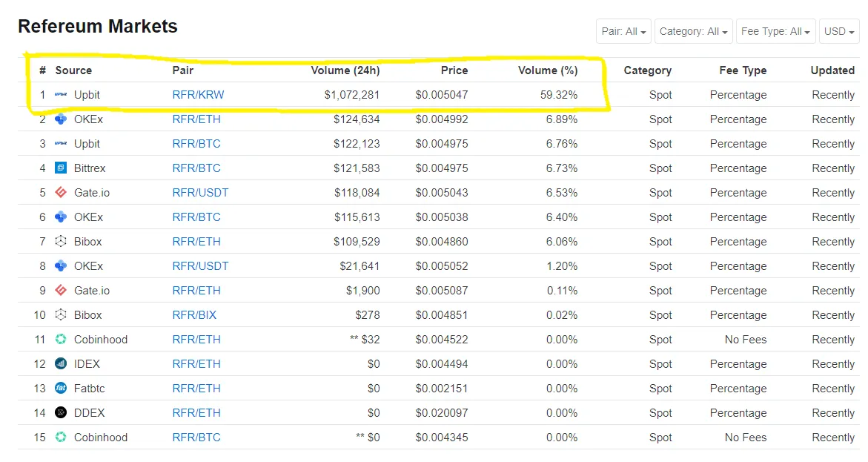Click the DDEX source name

pos(89,413)
